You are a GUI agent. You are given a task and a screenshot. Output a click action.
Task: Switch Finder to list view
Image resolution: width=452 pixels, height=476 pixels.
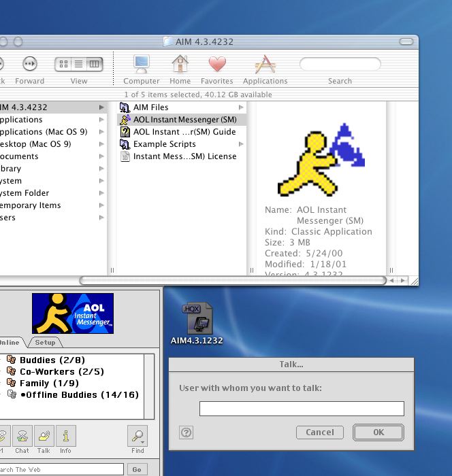(x=79, y=64)
